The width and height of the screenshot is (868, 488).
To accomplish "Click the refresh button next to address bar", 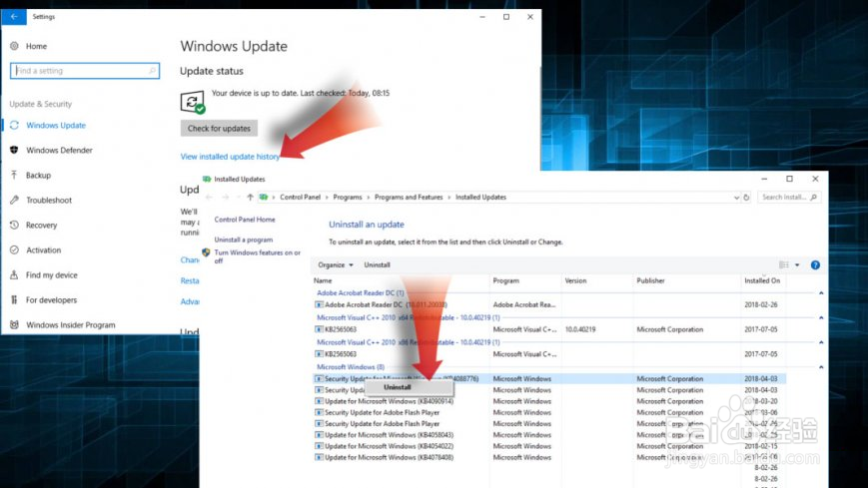I will [x=746, y=198].
